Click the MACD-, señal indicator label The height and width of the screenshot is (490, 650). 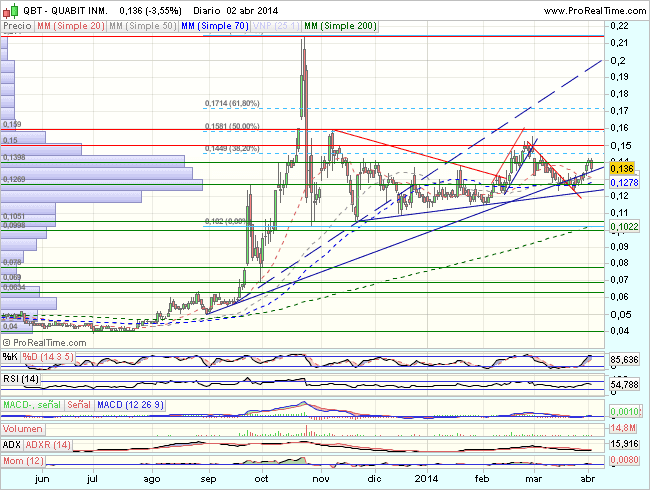(32, 405)
